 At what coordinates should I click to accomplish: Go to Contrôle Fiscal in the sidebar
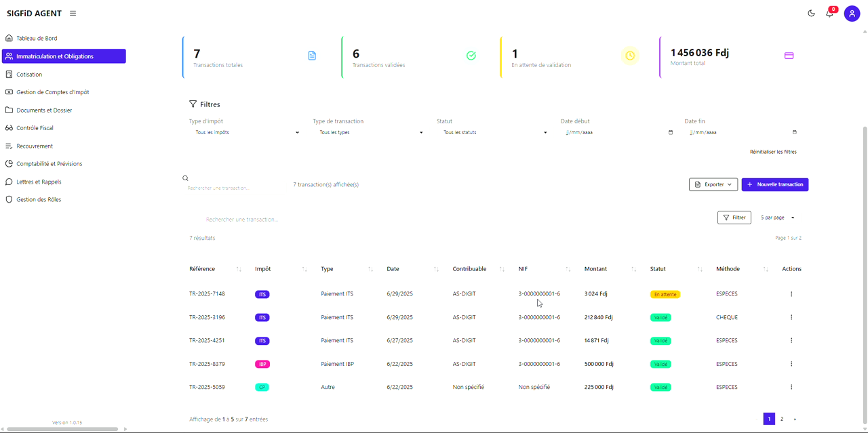[35, 128]
